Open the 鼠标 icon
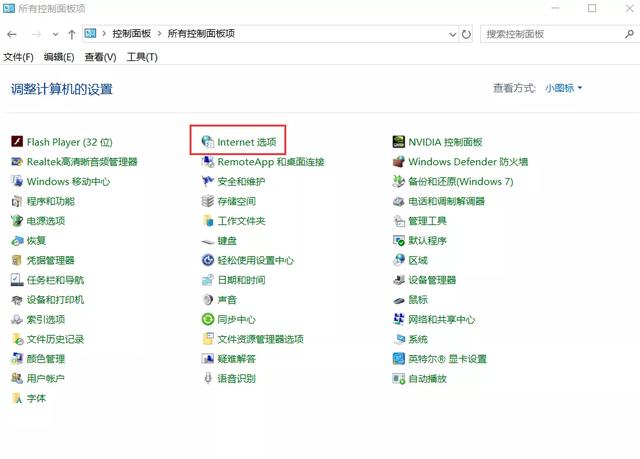Image resolution: width=640 pixels, height=459 pixels. (x=398, y=300)
